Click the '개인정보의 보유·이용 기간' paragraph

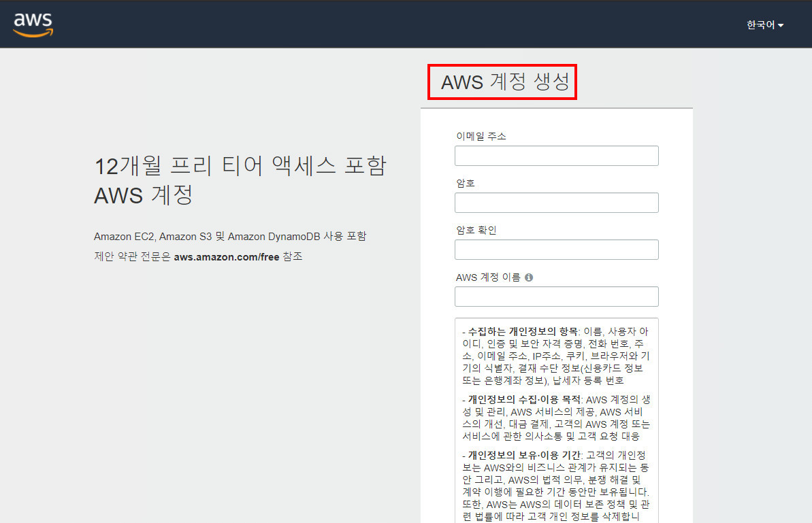click(x=555, y=486)
